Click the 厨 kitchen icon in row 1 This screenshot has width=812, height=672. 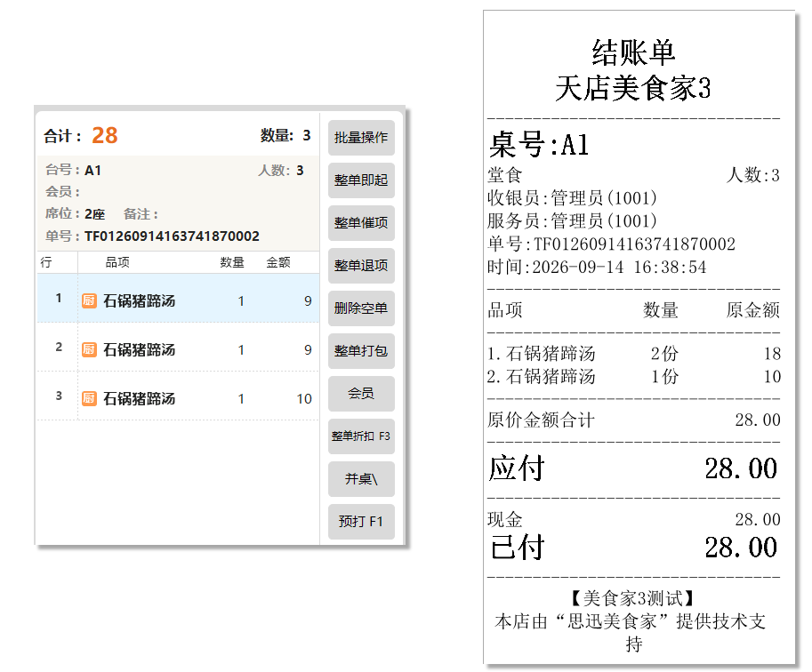tap(89, 300)
